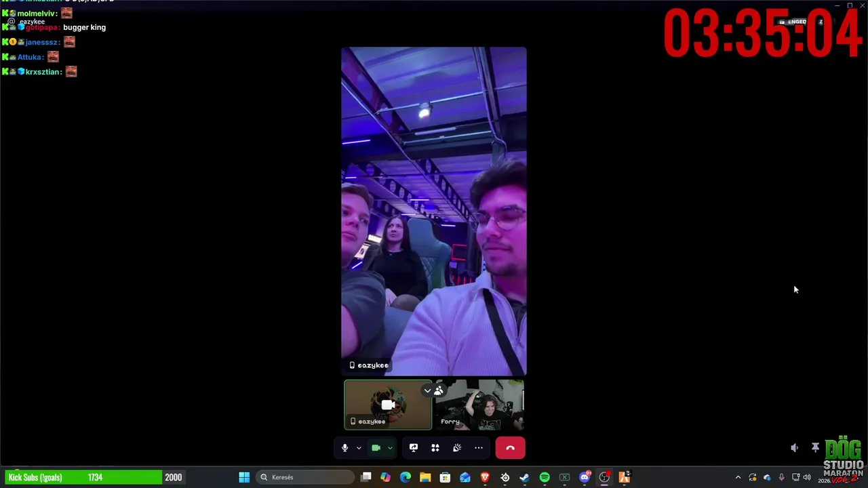Image resolution: width=868 pixels, height=488 pixels.
Task: Switch to Discord taskbar icon
Action: (x=585, y=477)
